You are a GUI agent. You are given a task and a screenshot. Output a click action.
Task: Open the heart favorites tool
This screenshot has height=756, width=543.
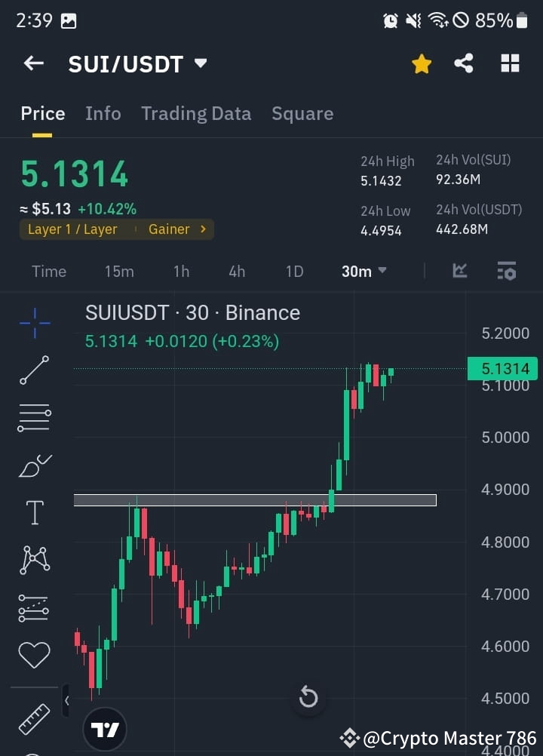[x=34, y=655]
